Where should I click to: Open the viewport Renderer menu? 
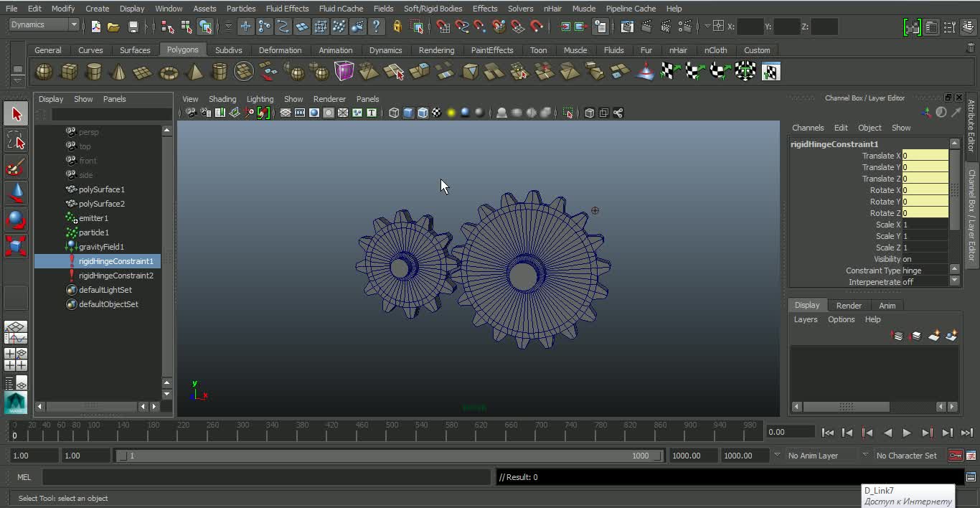[329, 99]
